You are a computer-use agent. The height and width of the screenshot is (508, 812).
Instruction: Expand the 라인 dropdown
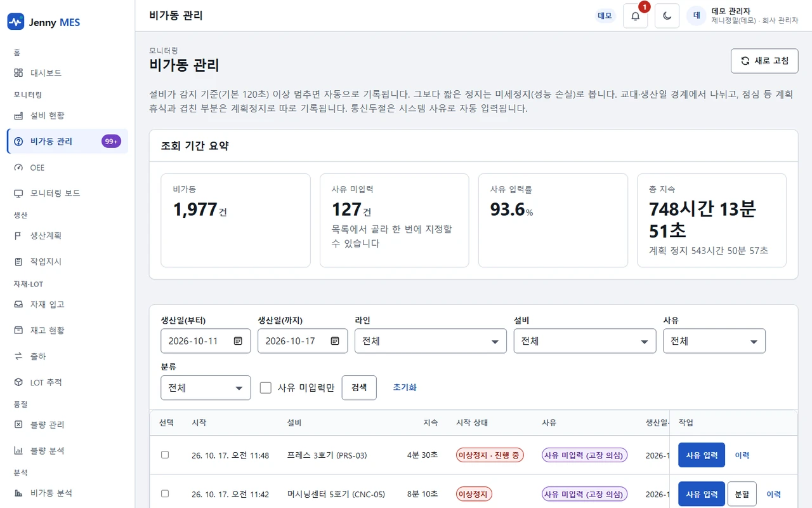point(431,341)
